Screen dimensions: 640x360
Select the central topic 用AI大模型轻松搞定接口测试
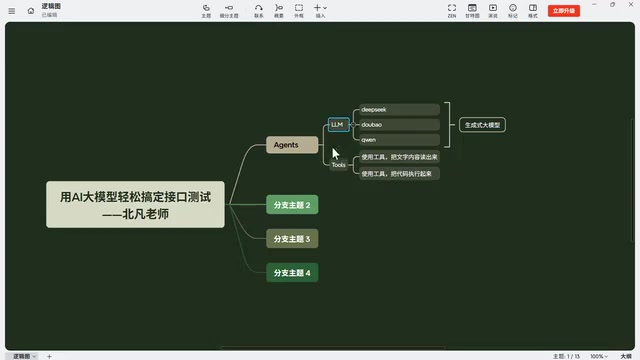click(135, 204)
